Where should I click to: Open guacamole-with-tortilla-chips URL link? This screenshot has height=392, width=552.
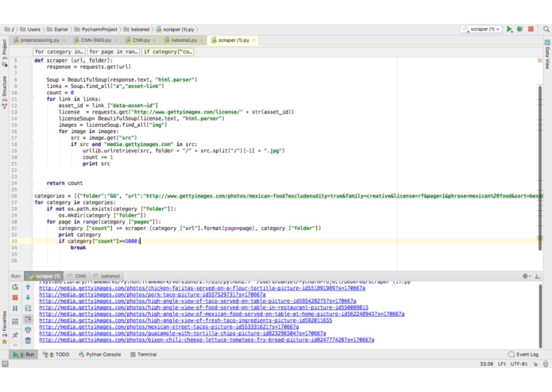tap(183, 333)
